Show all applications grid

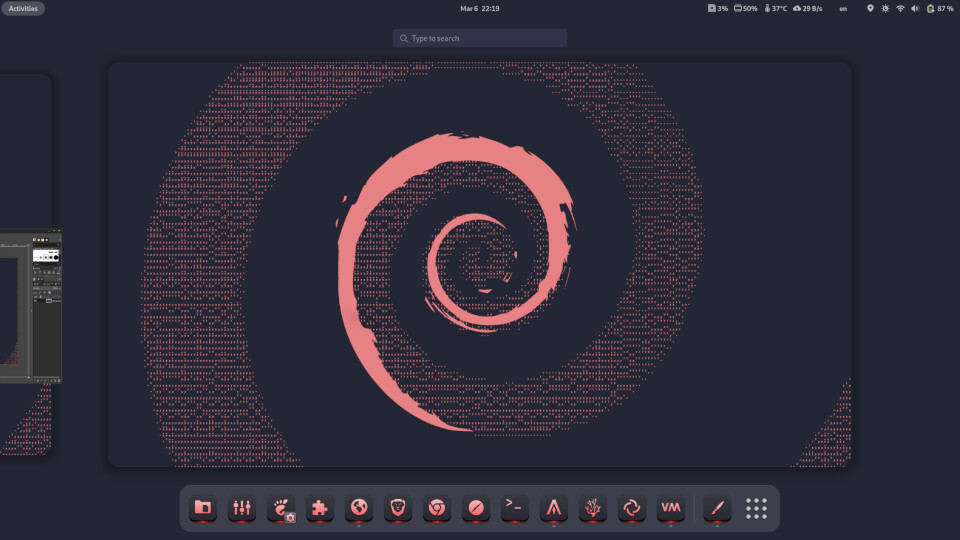pos(756,508)
